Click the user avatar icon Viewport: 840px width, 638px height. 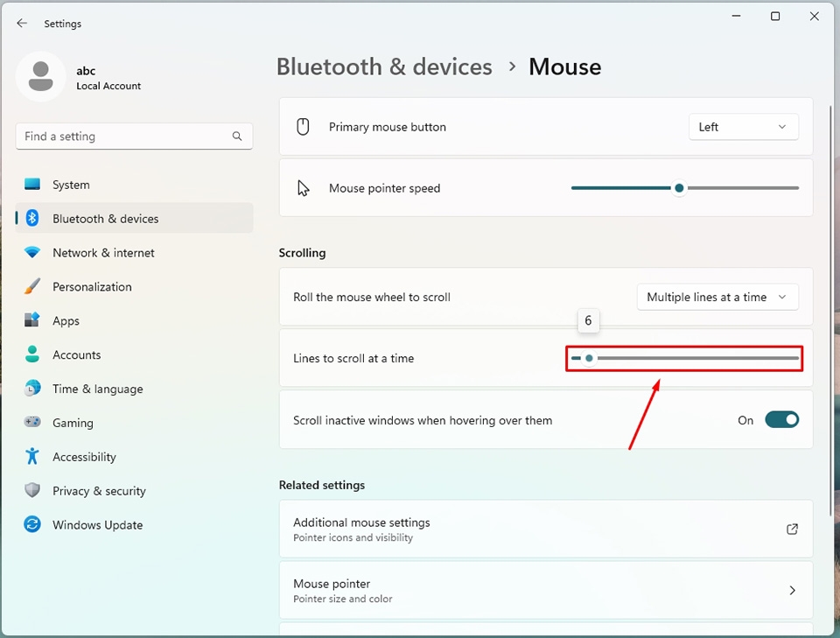tap(41, 77)
